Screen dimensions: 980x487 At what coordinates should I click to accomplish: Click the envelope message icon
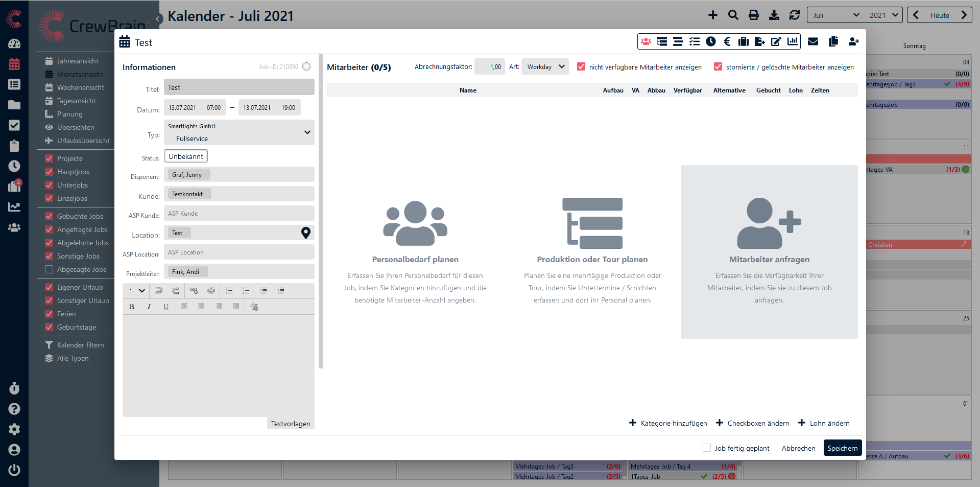[x=813, y=42]
